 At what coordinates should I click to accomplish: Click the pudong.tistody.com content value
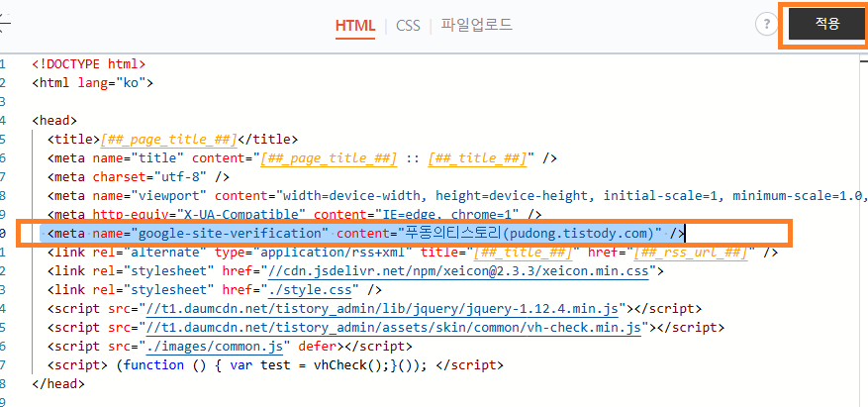click(530, 234)
